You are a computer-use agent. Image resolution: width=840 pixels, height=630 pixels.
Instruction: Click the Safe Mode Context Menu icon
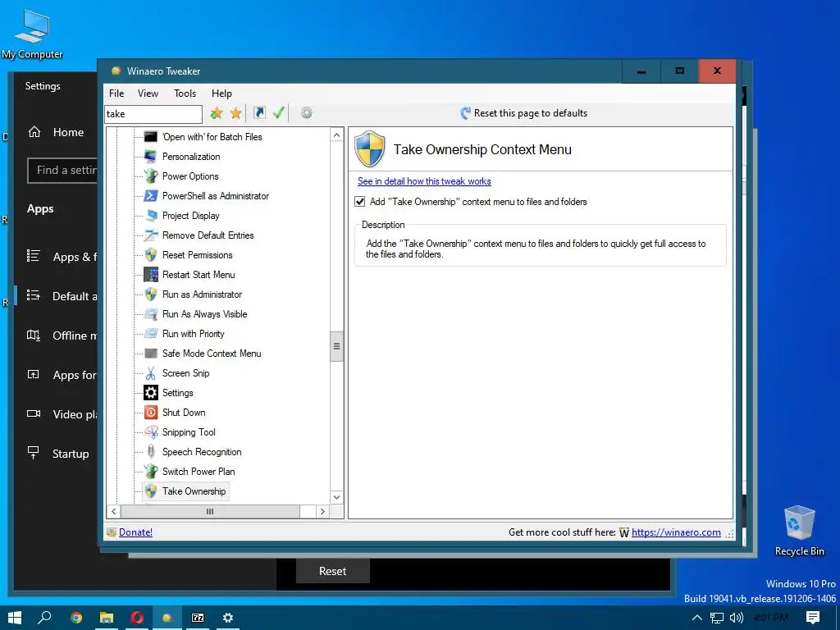(x=151, y=354)
